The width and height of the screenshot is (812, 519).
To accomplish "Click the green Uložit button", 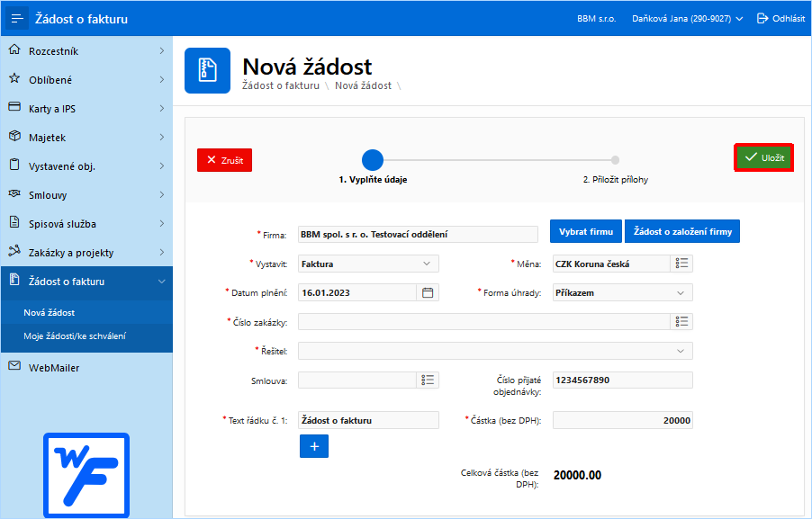I will pyautogui.click(x=764, y=157).
